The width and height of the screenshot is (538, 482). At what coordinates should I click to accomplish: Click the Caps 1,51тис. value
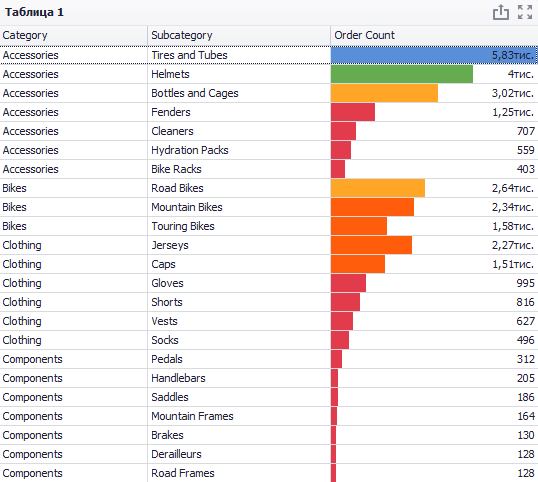(513, 264)
